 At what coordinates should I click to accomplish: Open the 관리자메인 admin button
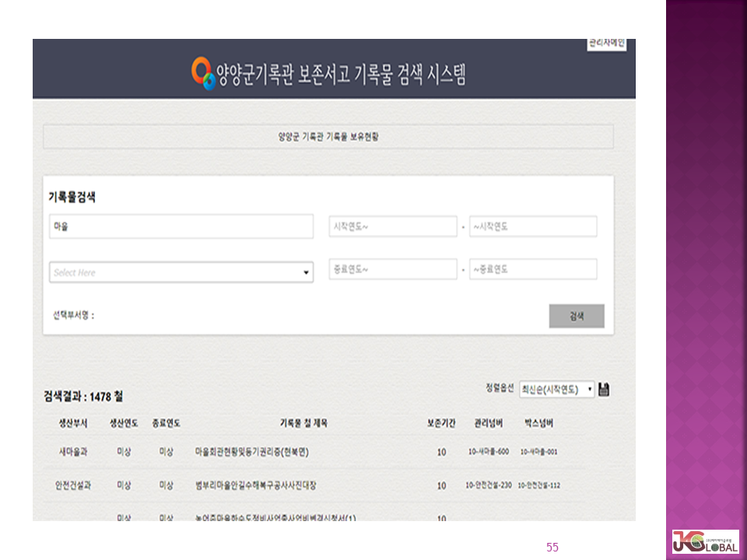coord(606,44)
